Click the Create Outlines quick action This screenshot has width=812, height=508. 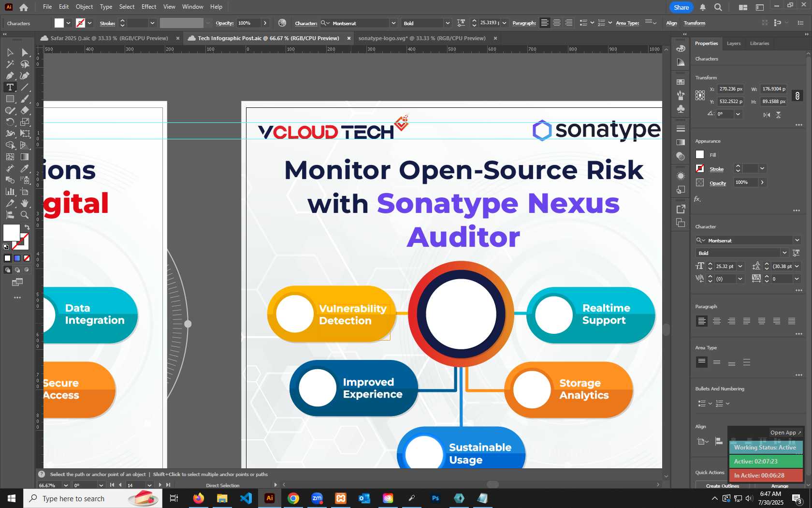pyautogui.click(x=723, y=486)
